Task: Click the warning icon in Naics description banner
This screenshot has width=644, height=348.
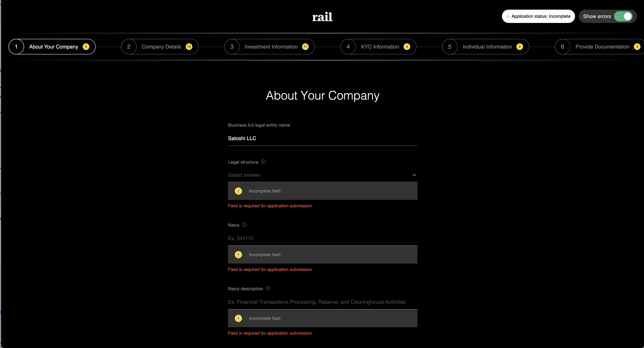Action: (x=238, y=318)
